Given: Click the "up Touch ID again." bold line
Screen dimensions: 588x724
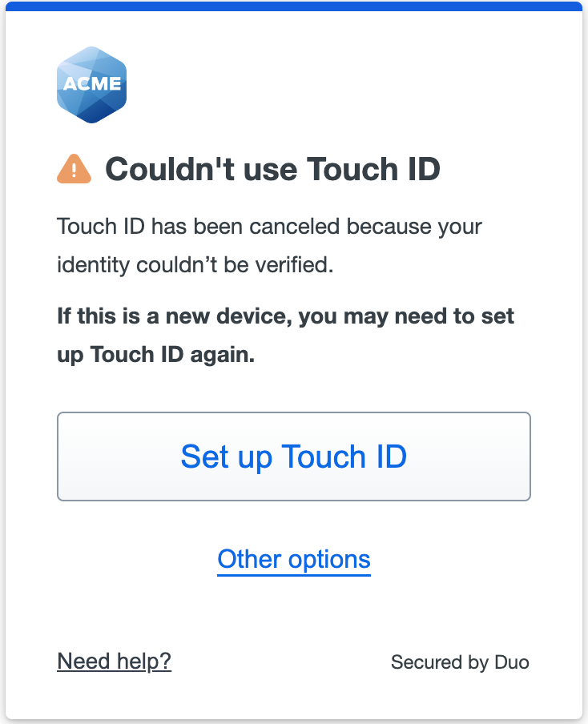Looking at the screenshot, I should 155,355.
